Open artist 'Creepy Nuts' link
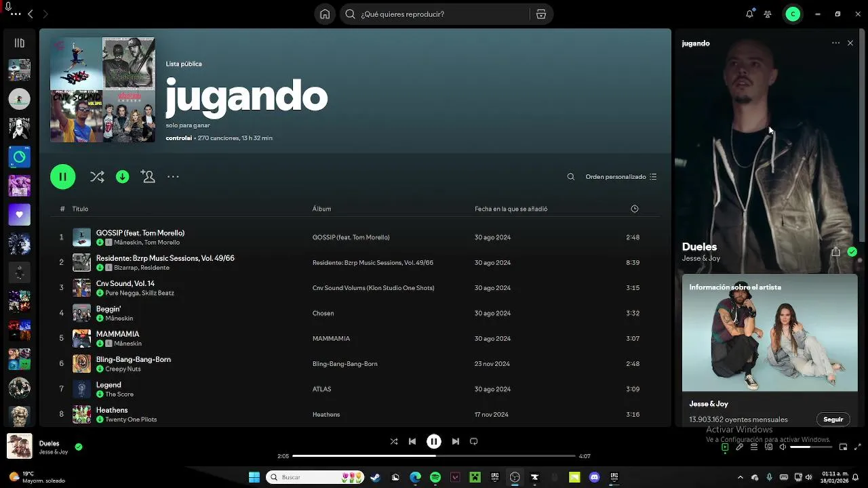 (123, 369)
